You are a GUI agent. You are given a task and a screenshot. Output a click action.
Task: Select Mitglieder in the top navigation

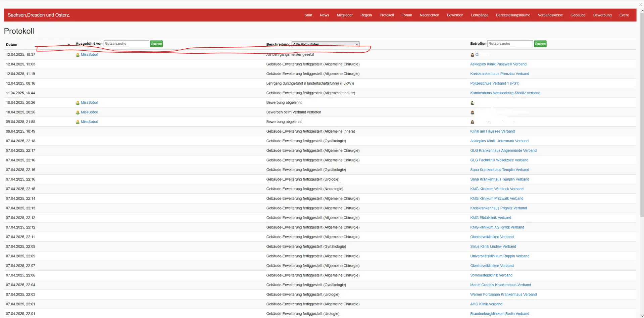(344, 15)
